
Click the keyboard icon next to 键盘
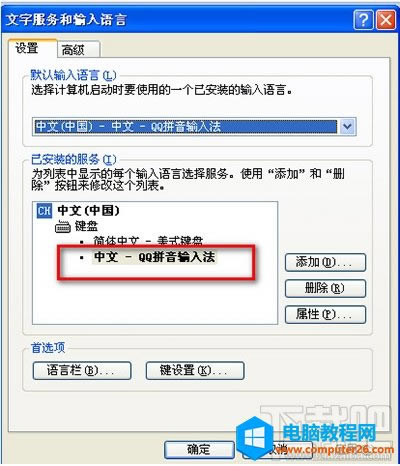[x=63, y=227]
